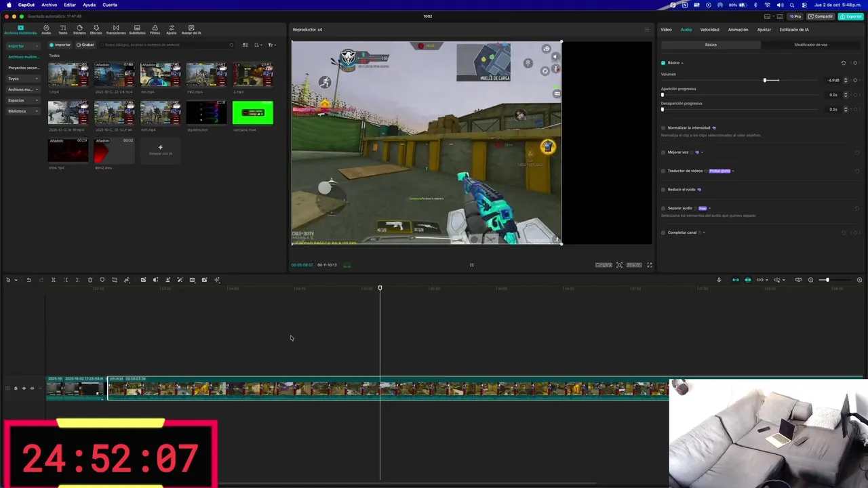Select the green screen media thumbnail
The image size is (868, 488).
[253, 113]
